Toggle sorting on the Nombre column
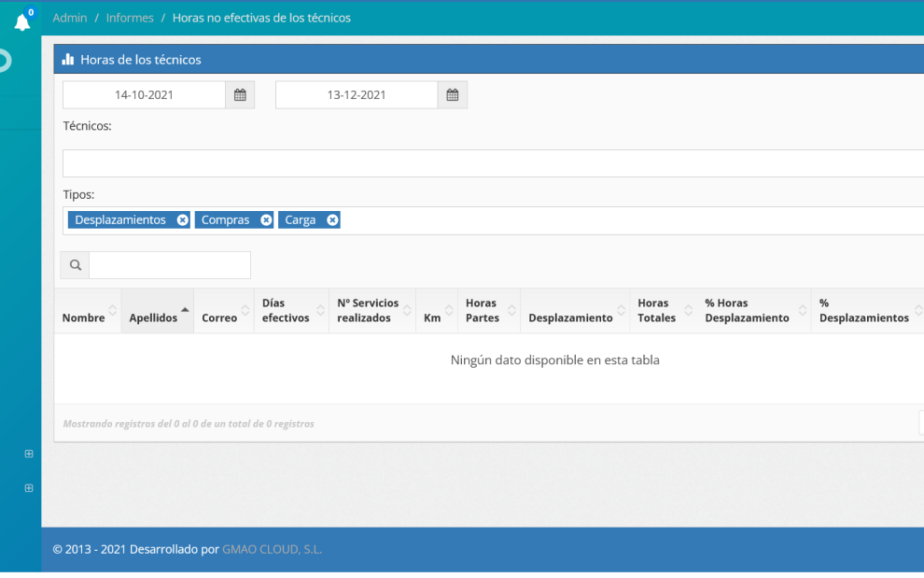924x578 pixels. (112, 310)
